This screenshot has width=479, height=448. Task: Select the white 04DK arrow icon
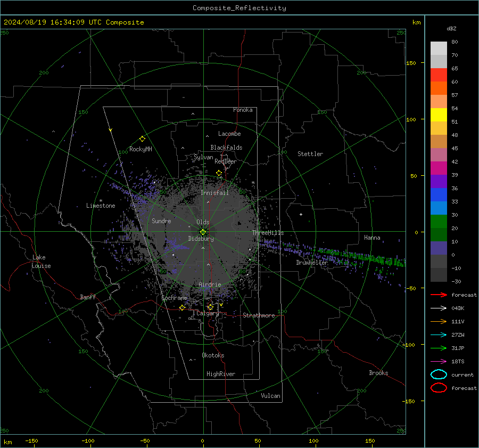[x=439, y=308]
